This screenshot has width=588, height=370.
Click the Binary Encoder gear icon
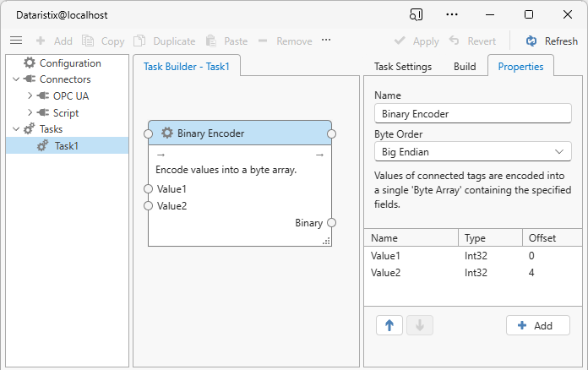point(167,133)
